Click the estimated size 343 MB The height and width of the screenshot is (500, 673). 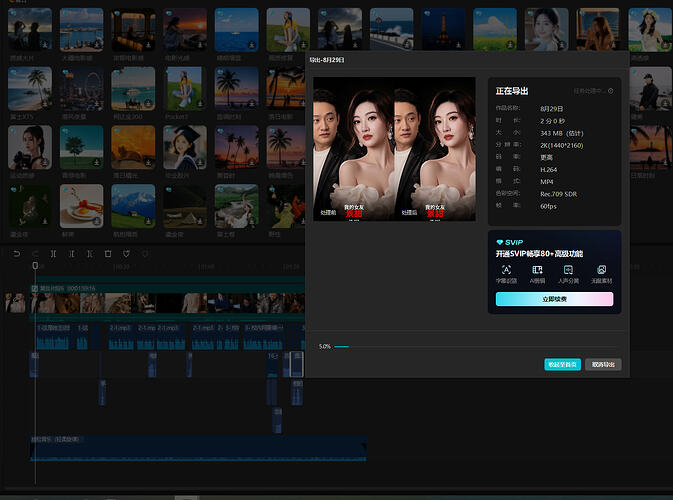point(561,133)
